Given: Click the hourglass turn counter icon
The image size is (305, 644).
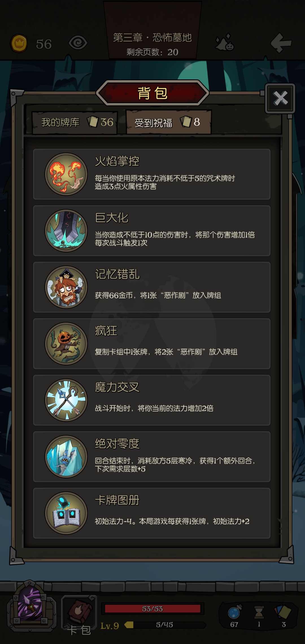Looking at the screenshot, I should click(259, 612).
